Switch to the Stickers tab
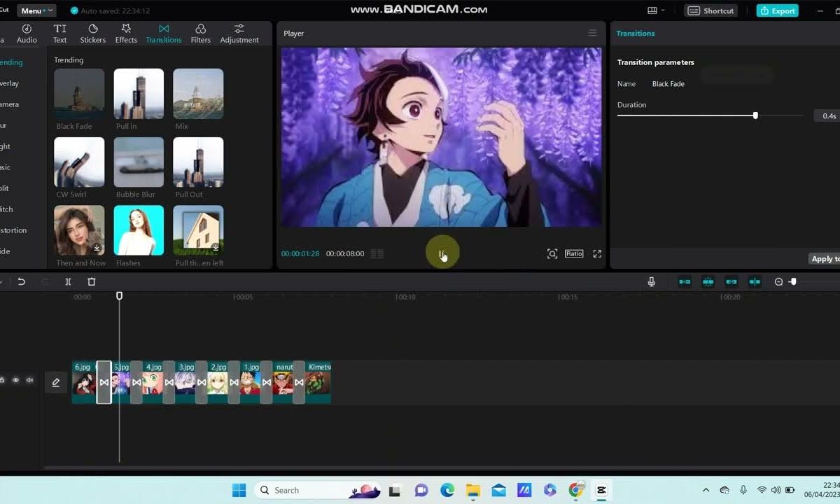The image size is (840, 504). point(92,34)
